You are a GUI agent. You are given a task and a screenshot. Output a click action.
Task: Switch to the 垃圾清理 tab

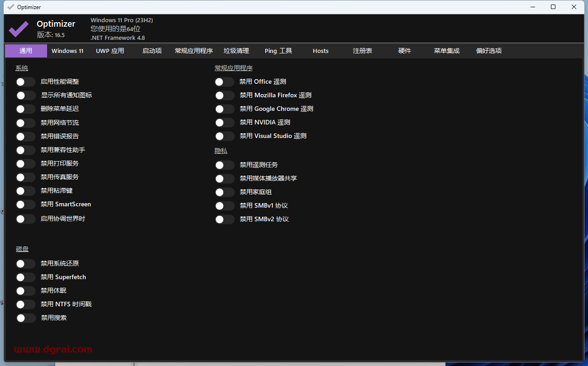coord(236,51)
